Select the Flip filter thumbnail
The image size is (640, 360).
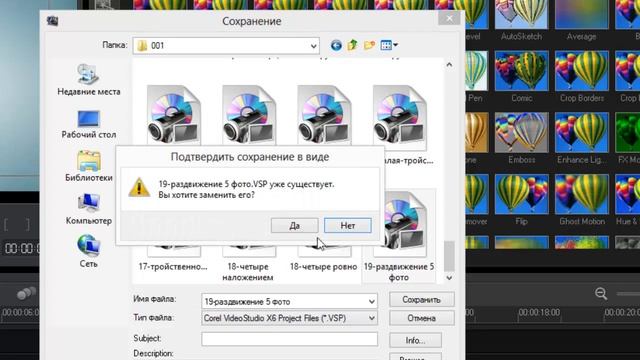(x=521, y=194)
